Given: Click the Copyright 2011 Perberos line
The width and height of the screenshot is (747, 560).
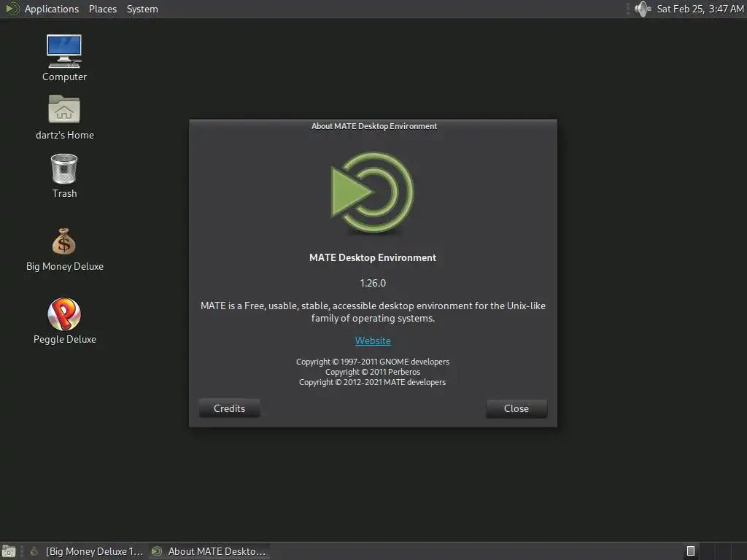Looking at the screenshot, I should pyautogui.click(x=373, y=372).
